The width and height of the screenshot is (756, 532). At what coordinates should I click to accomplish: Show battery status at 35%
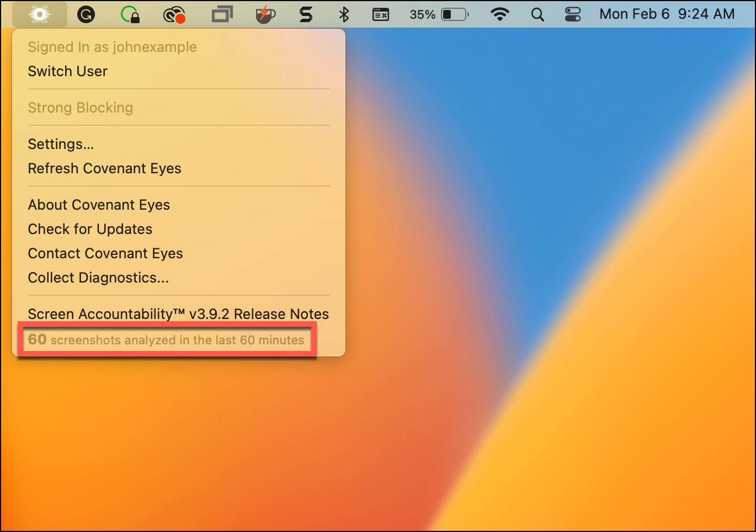pyautogui.click(x=439, y=14)
